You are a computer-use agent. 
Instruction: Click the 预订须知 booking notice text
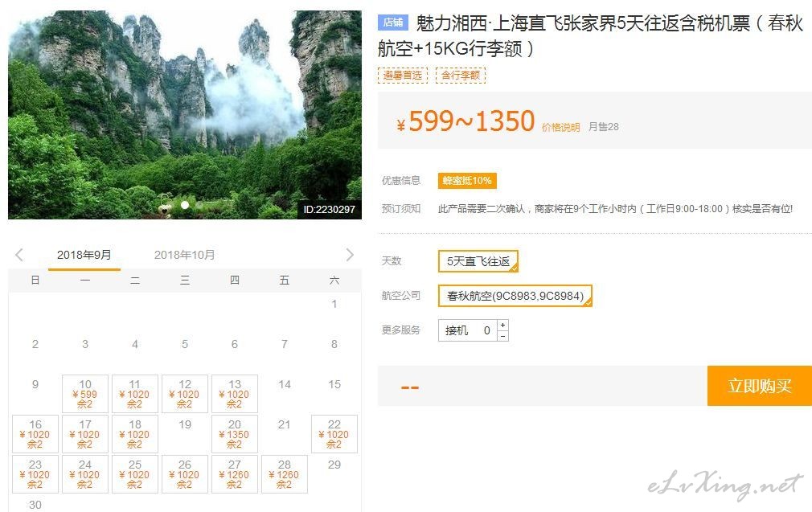(401, 209)
